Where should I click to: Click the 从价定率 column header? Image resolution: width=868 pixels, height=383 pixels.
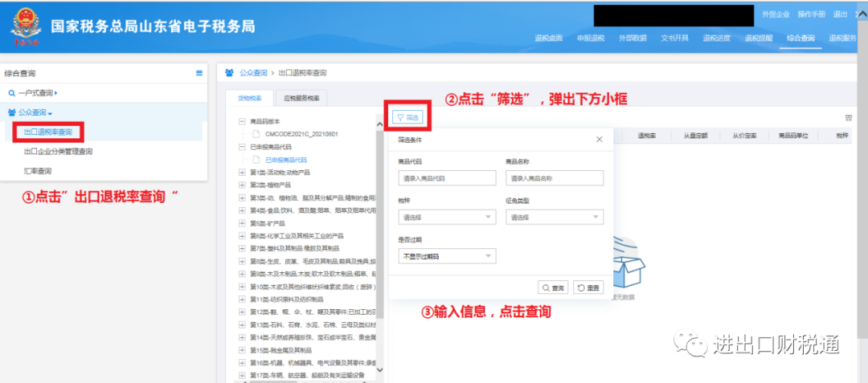(744, 136)
